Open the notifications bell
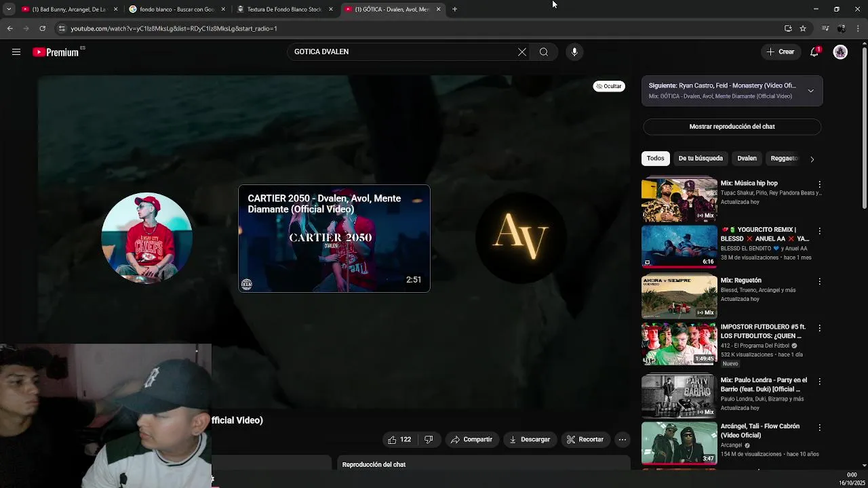 tap(814, 52)
